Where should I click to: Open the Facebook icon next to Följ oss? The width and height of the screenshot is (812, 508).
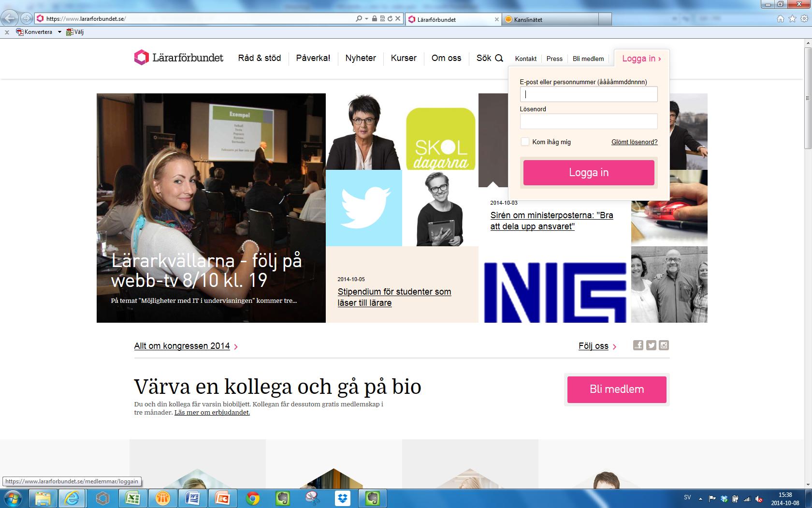638,345
